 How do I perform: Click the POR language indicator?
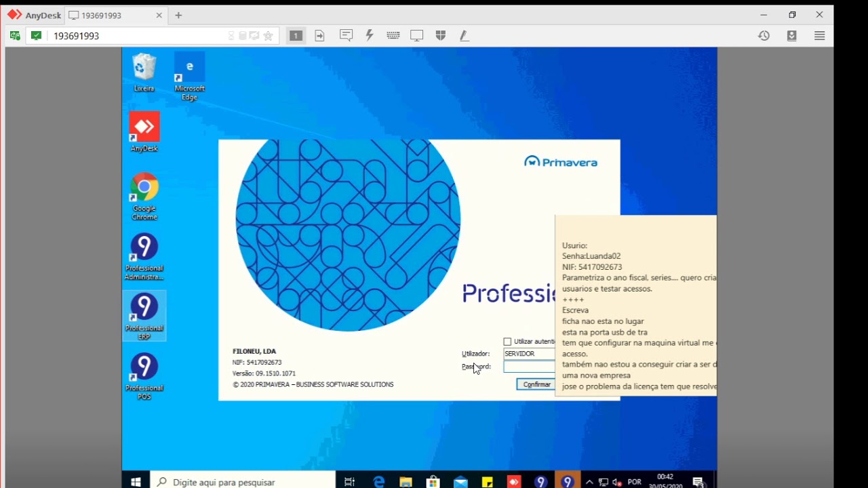(635, 482)
